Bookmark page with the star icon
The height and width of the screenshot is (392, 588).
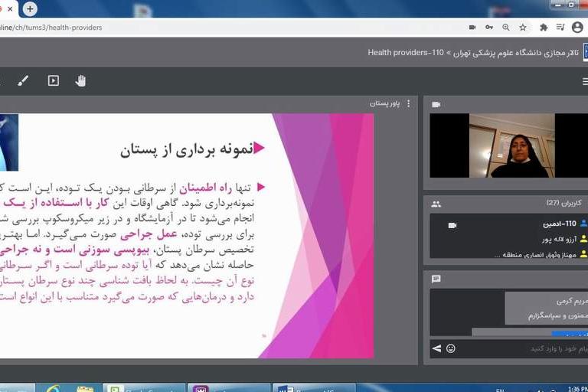click(523, 28)
